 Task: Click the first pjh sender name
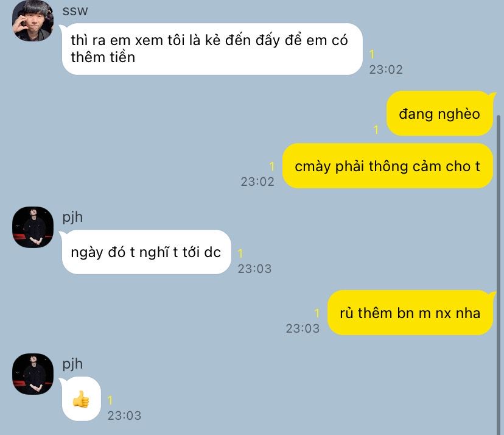coord(72,217)
